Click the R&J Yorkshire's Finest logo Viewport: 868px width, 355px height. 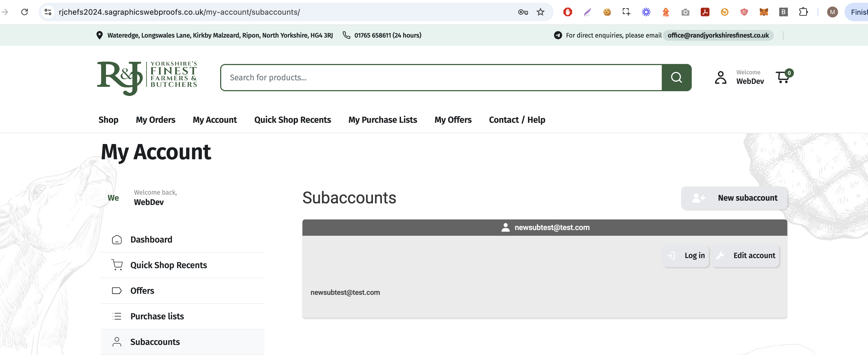tap(147, 78)
